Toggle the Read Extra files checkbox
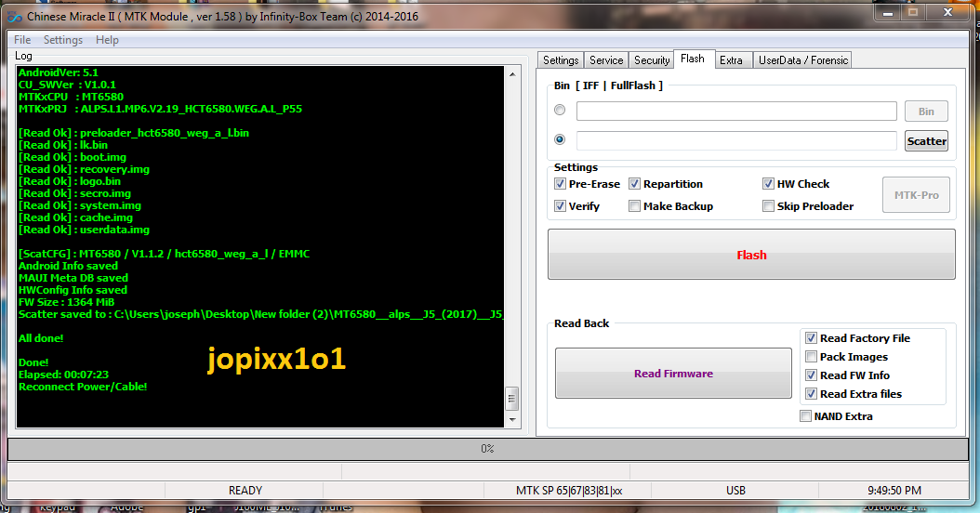Image resolution: width=980 pixels, height=513 pixels. (811, 394)
